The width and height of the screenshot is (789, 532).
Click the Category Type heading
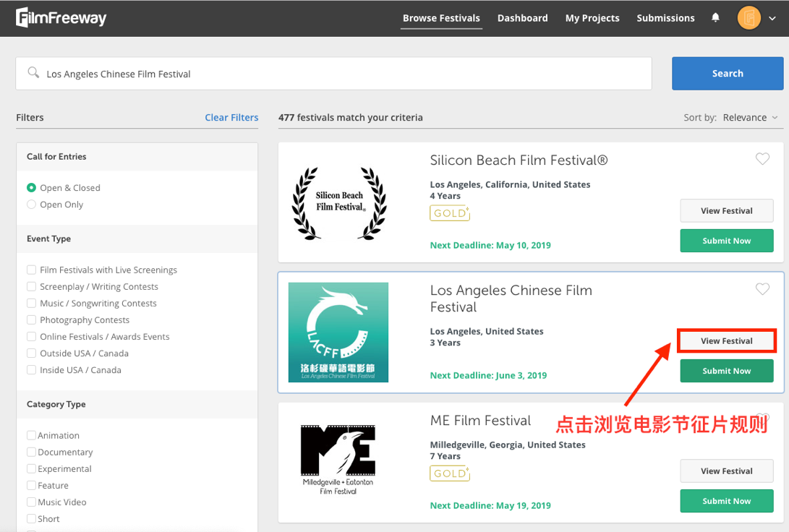click(56, 404)
